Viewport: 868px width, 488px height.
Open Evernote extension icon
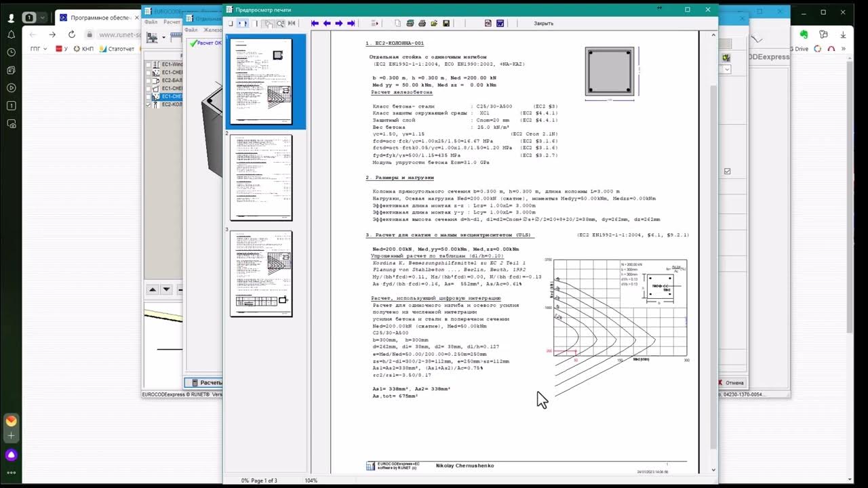(804, 35)
